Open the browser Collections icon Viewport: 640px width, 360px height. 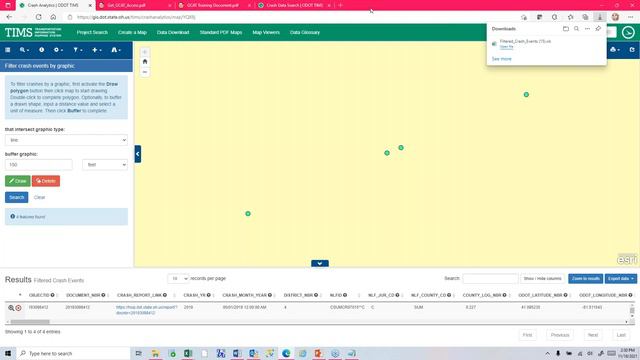pyautogui.click(x=585, y=17)
